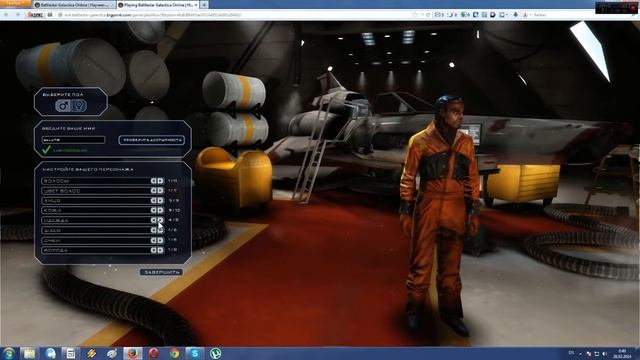Next option arrow for КОЖА

point(160,210)
